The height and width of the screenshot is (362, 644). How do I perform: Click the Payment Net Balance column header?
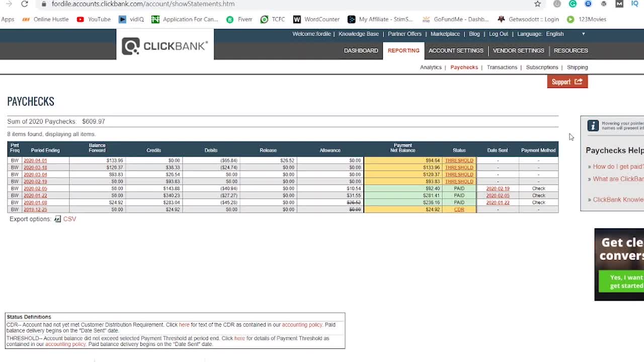click(x=403, y=148)
